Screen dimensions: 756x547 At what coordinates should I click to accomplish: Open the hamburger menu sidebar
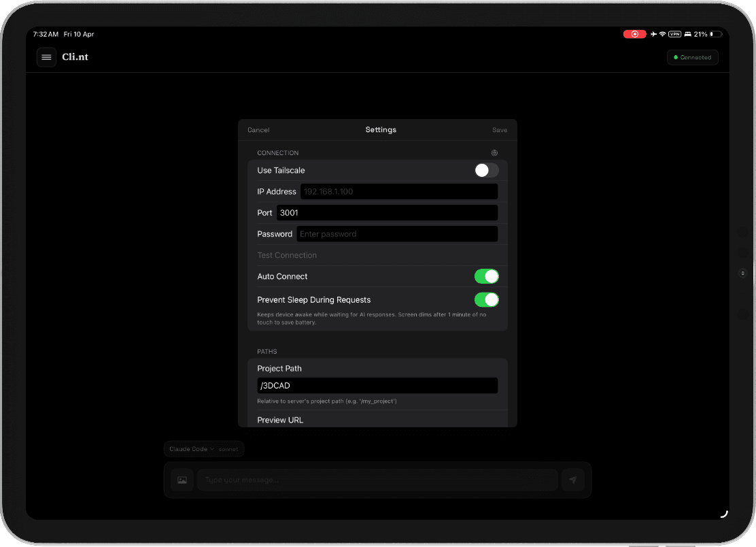(x=46, y=57)
